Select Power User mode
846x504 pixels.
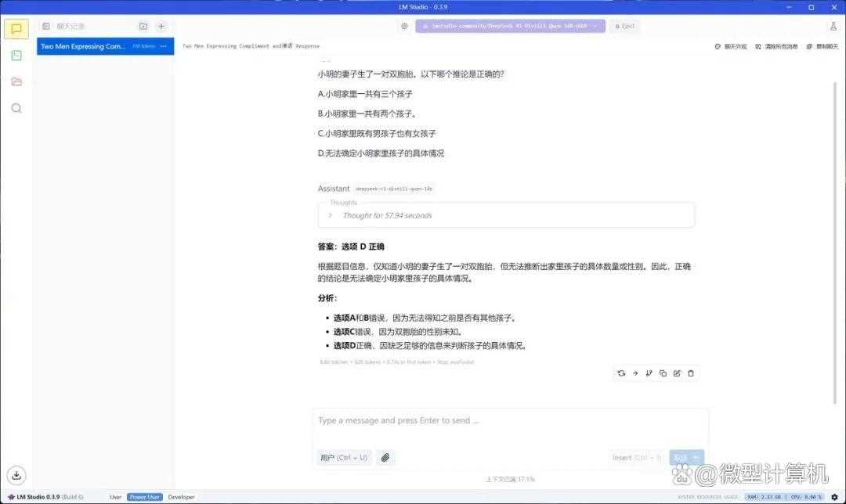(144, 497)
